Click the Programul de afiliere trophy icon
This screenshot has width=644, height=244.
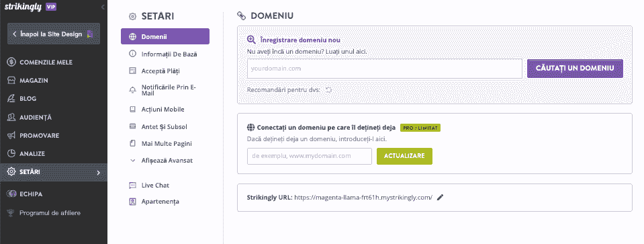11,213
